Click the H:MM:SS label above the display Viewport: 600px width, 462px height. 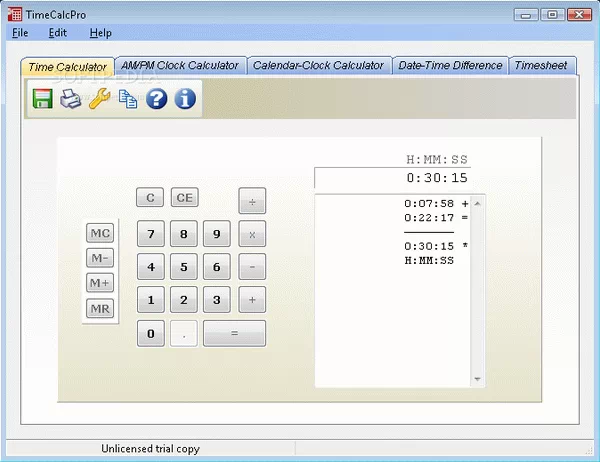(437, 159)
